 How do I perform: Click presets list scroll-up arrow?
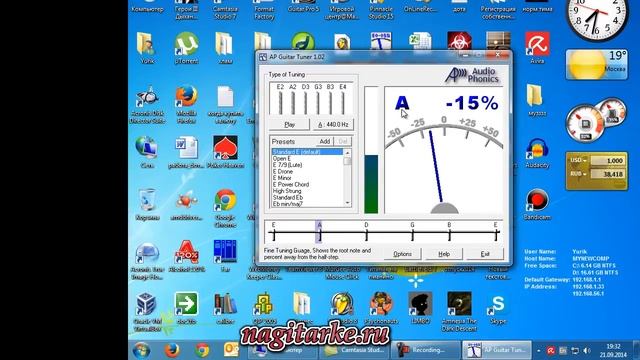347,153
